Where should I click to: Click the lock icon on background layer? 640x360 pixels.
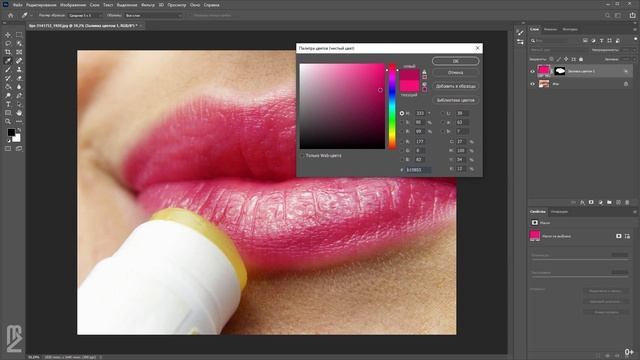point(626,84)
